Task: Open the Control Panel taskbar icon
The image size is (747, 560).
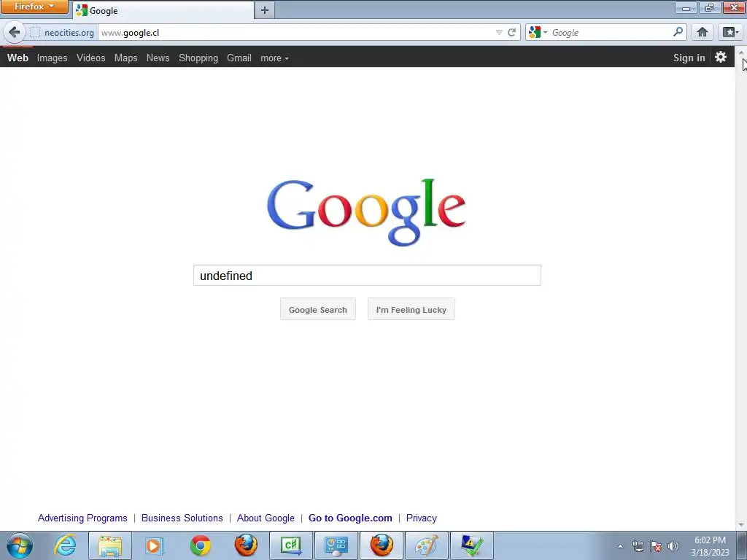Action: point(336,545)
